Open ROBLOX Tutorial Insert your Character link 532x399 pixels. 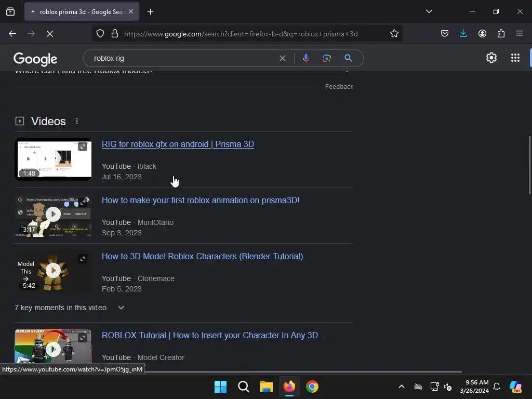(x=214, y=335)
